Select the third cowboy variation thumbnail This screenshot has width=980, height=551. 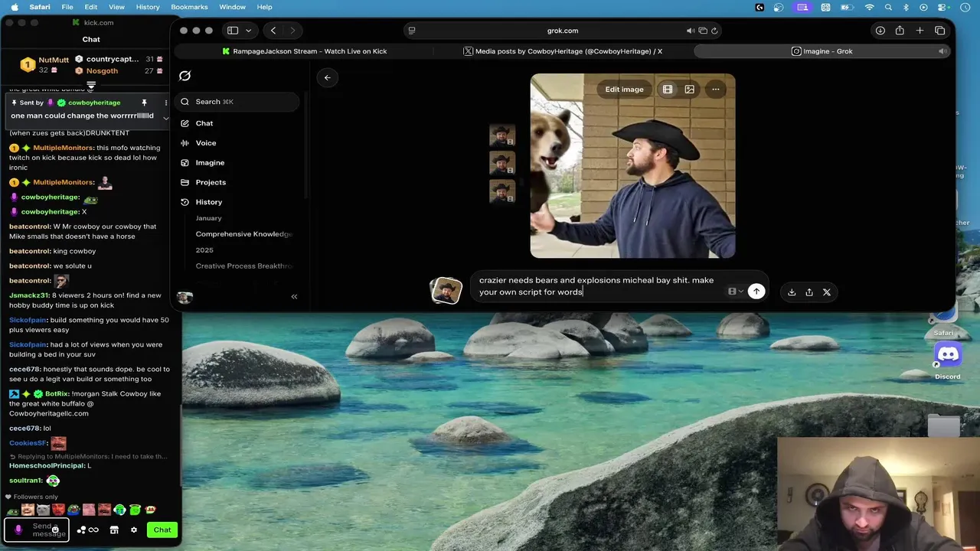pos(502,191)
